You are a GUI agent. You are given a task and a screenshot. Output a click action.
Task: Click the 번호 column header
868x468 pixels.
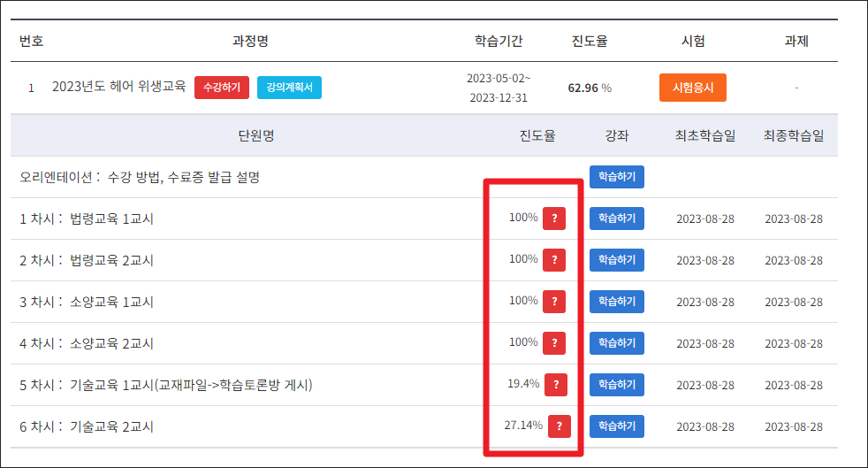(31, 41)
